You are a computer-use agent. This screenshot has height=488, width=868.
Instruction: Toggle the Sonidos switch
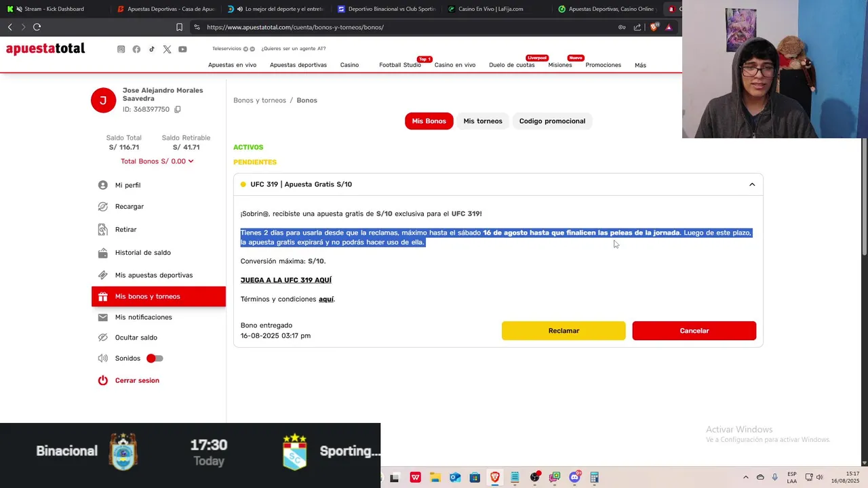[x=155, y=358]
